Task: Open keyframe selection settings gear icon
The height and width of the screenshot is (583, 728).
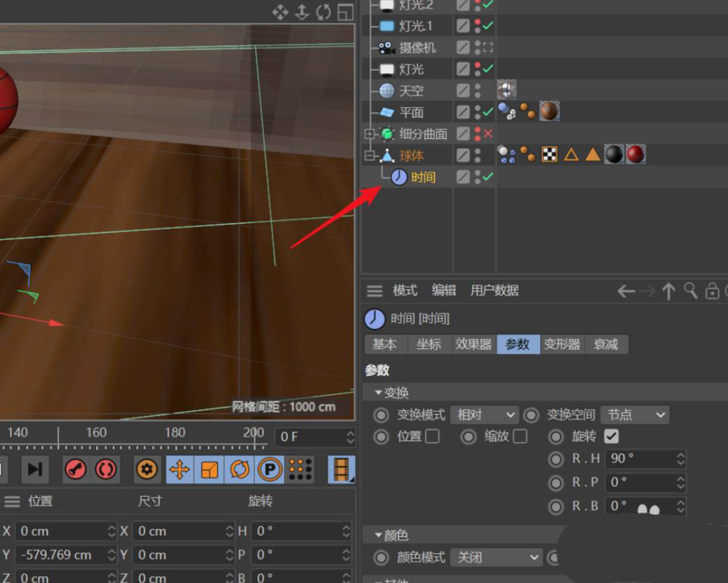Action: click(x=147, y=469)
